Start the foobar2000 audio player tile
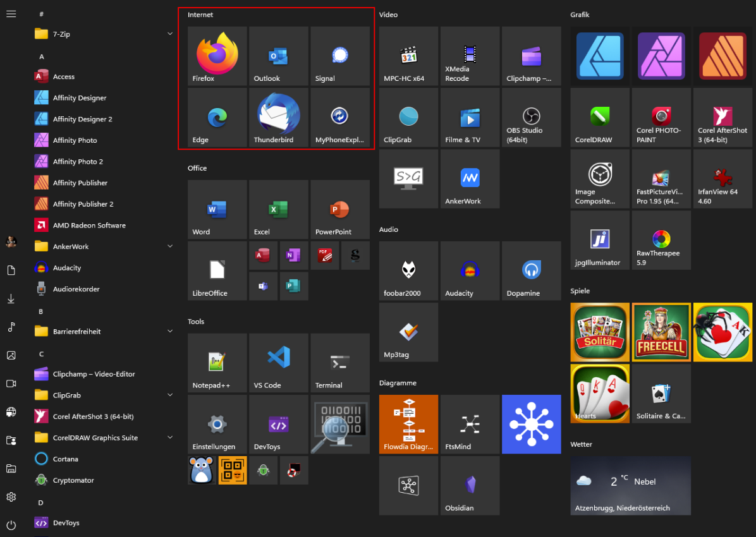This screenshot has width=756, height=537. click(x=408, y=270)
